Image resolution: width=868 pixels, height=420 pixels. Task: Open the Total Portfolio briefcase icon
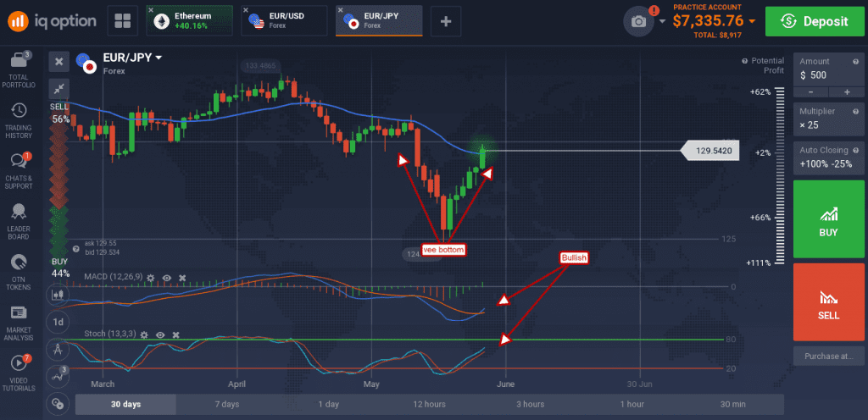tap(20, 59)
